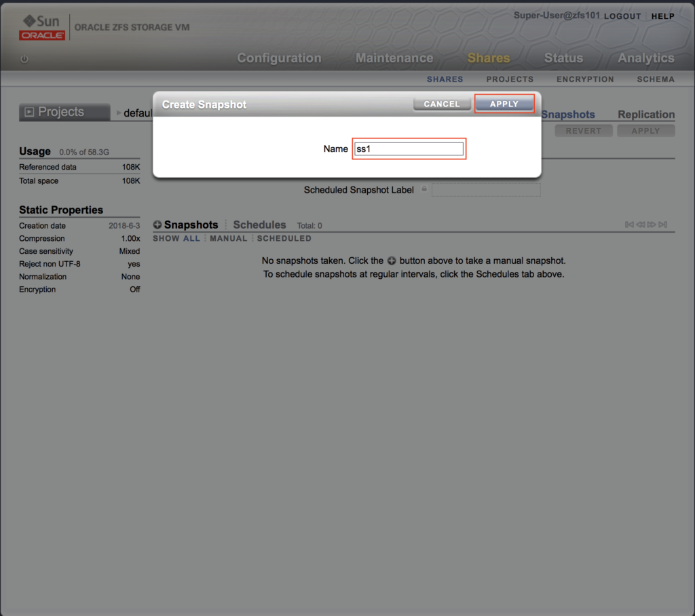This screenshot has height=616, width=695.
Task: Filter snapshots by MANUAL
Action: 228,238
